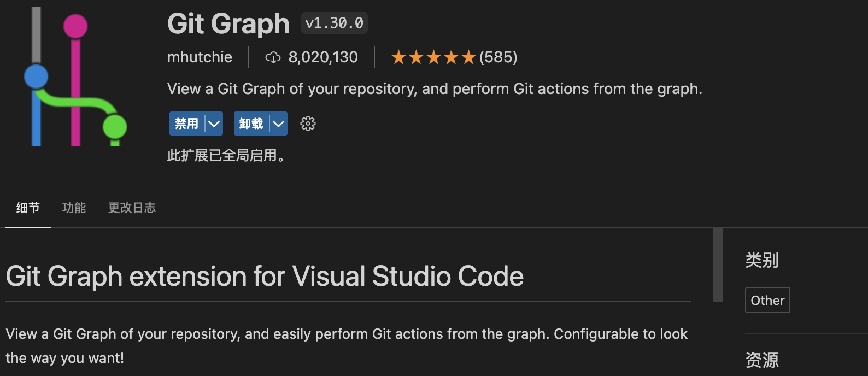Expand the 禁用 dropdown arrow
Screen dimensions: 868x376
point(214,124)
